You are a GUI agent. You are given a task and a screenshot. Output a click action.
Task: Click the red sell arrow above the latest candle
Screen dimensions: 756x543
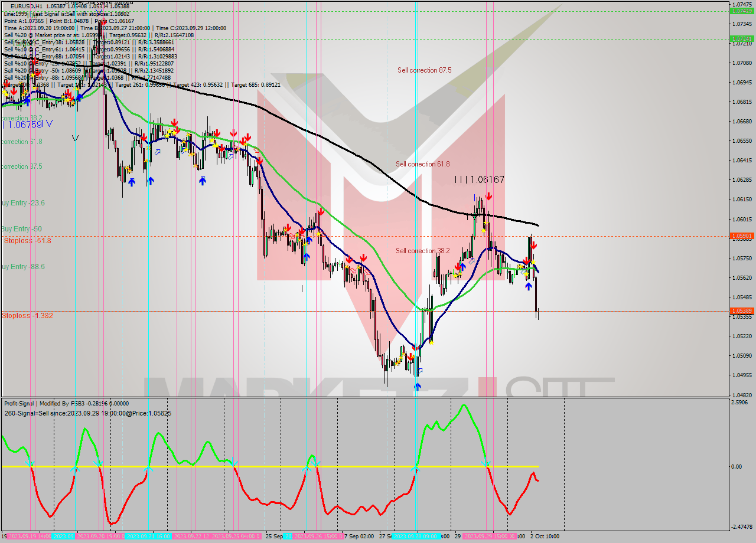pyautogui.click(x=533, y=245)
